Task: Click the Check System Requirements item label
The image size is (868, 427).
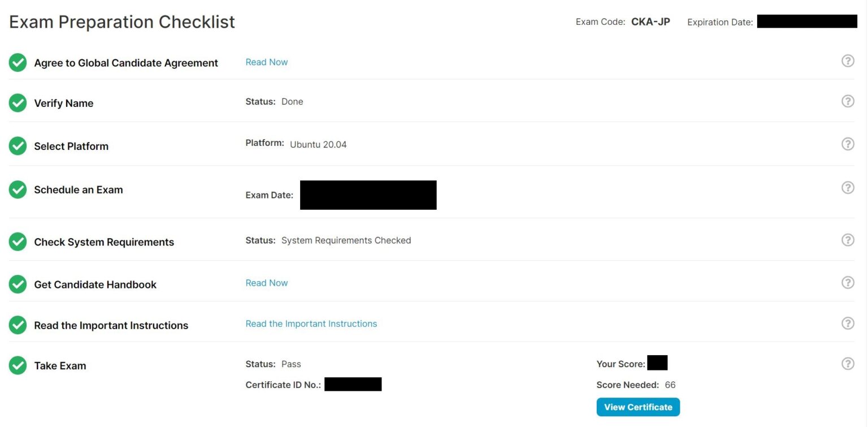Action: tap(104, 242)
